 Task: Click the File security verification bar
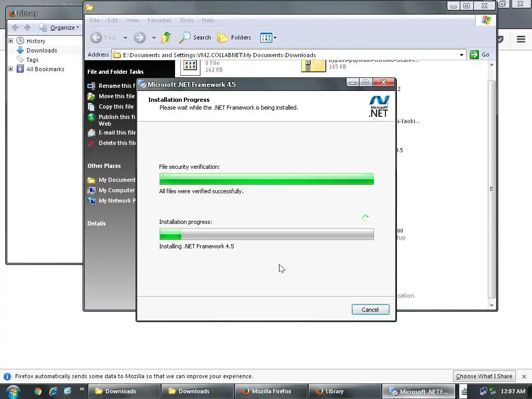267,179
